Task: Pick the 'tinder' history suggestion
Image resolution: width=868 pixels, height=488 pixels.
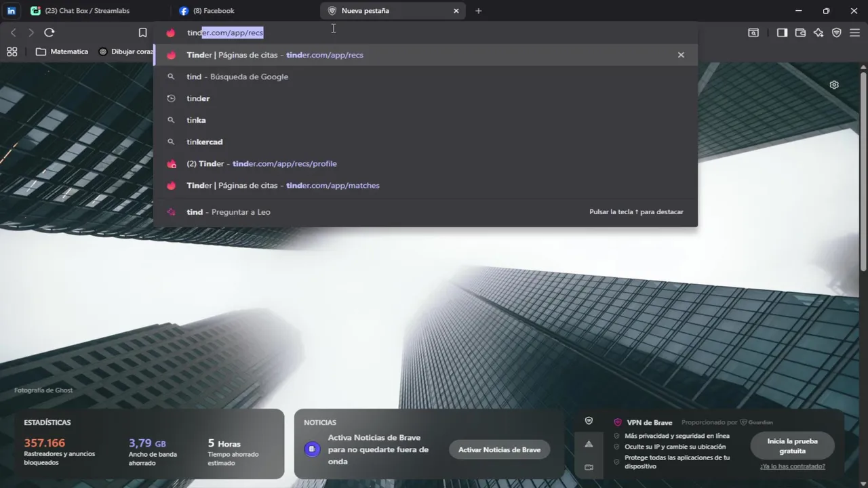Action: [426, 98]
